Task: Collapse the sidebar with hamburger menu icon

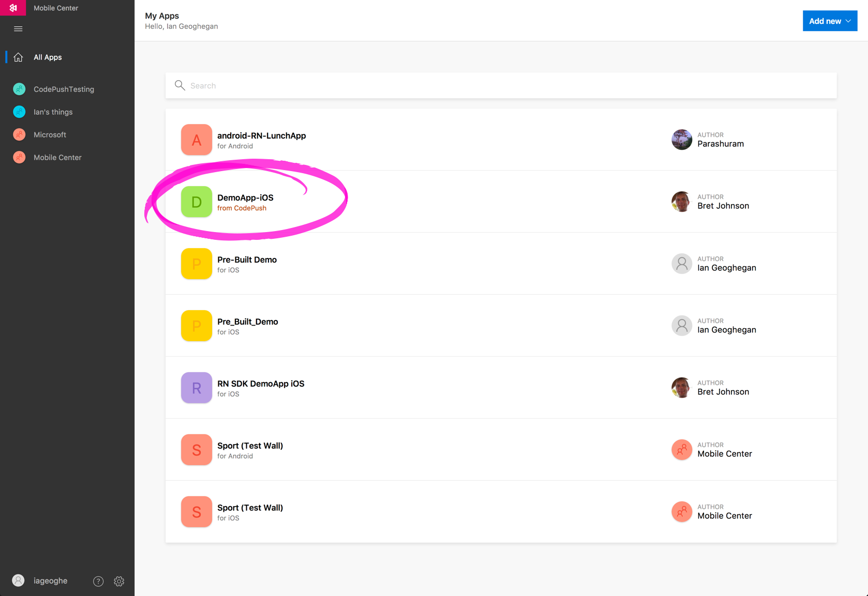Action: (18, 29)
